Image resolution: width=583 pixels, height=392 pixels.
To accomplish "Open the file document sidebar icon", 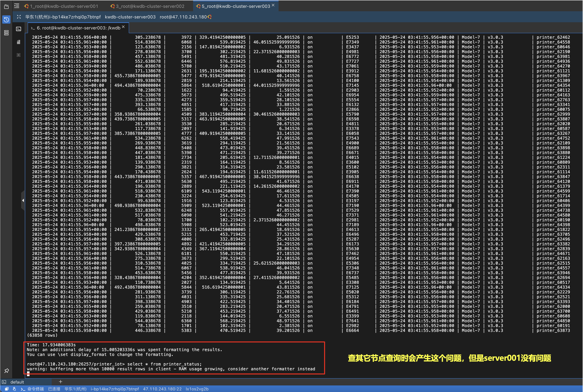I will coord(19,42).
